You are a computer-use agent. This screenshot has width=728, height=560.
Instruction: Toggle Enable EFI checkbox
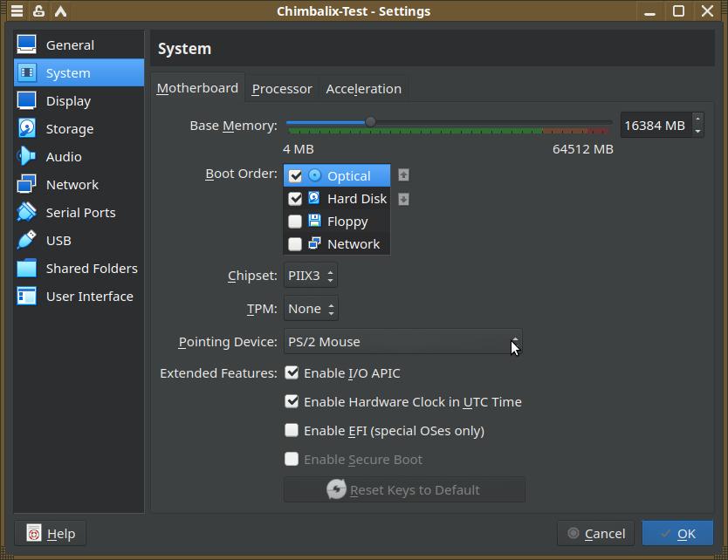(292, 431)
